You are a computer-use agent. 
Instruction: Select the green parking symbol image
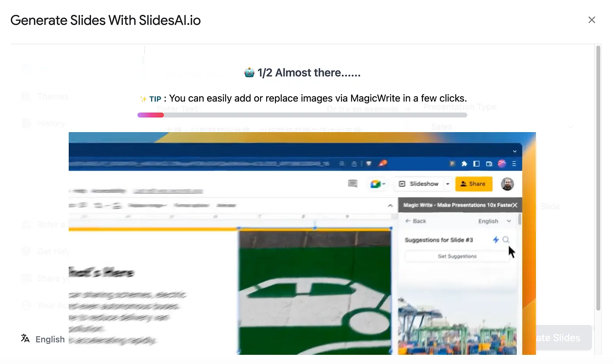pos(314,291)
